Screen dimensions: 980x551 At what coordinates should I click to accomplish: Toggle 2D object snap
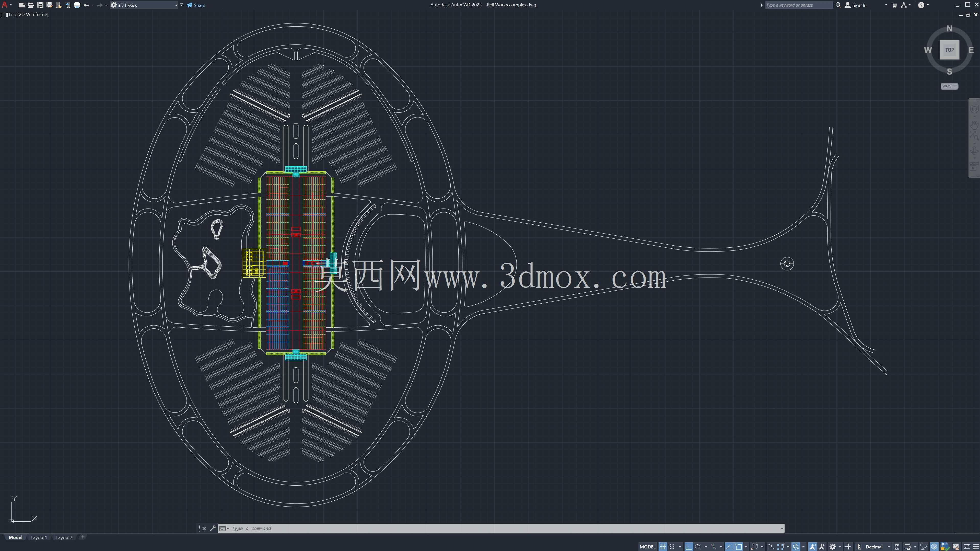tap(739, 547)
